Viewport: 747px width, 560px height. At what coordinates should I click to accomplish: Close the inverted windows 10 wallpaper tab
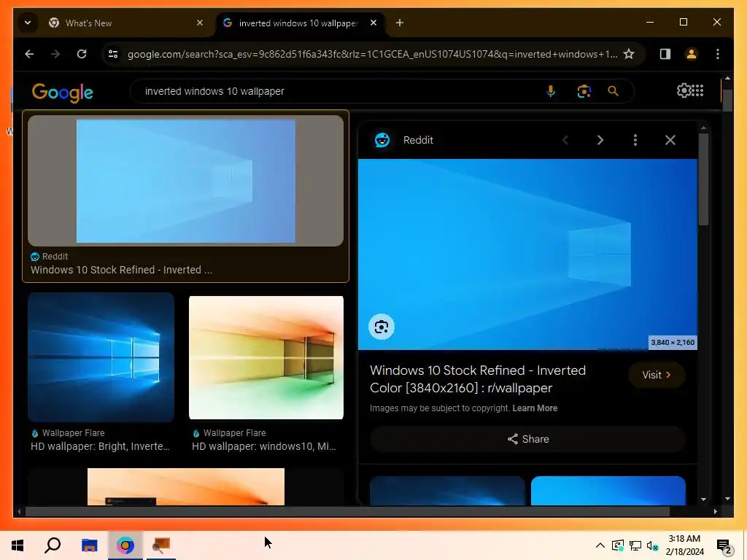373,23
